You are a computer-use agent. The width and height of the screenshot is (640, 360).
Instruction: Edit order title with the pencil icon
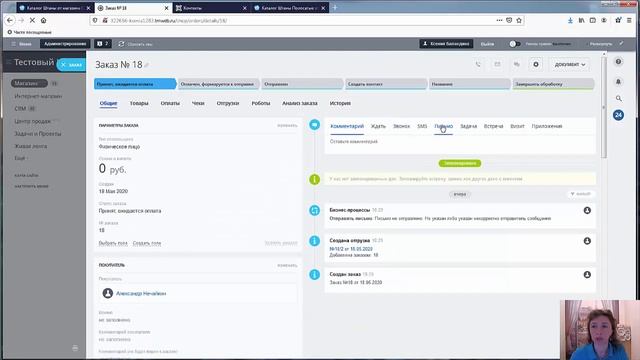click(x=147, y=65)
